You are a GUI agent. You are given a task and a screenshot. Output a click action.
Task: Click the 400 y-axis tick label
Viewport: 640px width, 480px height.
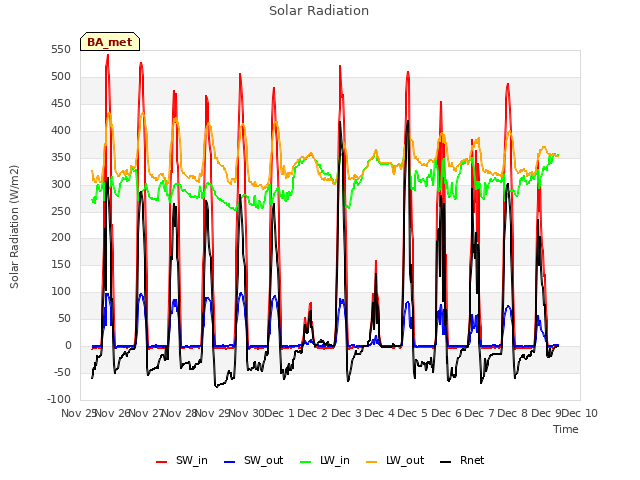(x=61, y=131)
